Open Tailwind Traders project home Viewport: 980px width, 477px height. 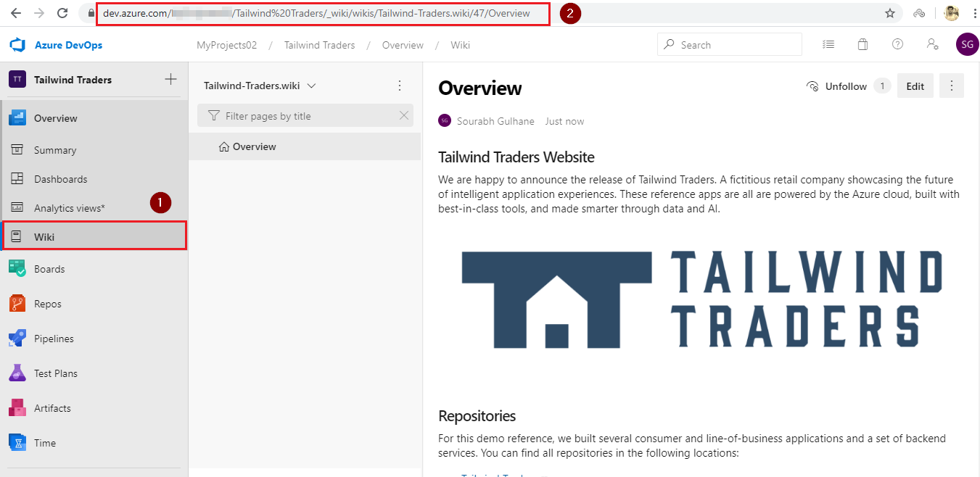[73, 80]
